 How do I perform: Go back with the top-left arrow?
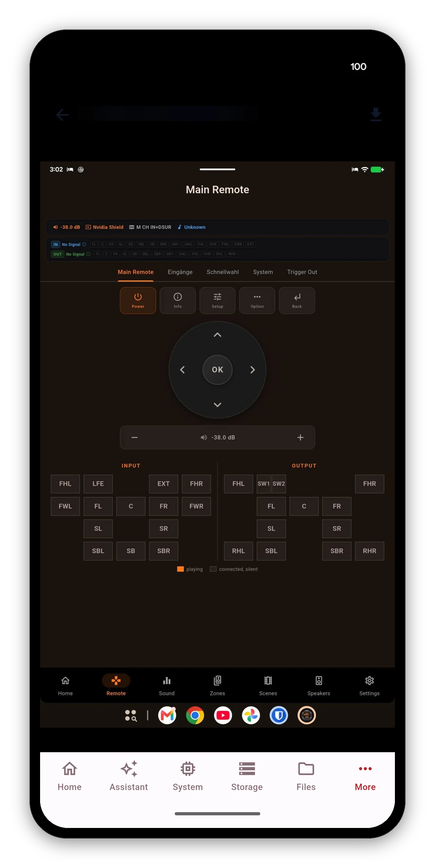pyautogui.click(x=62, y=115)
